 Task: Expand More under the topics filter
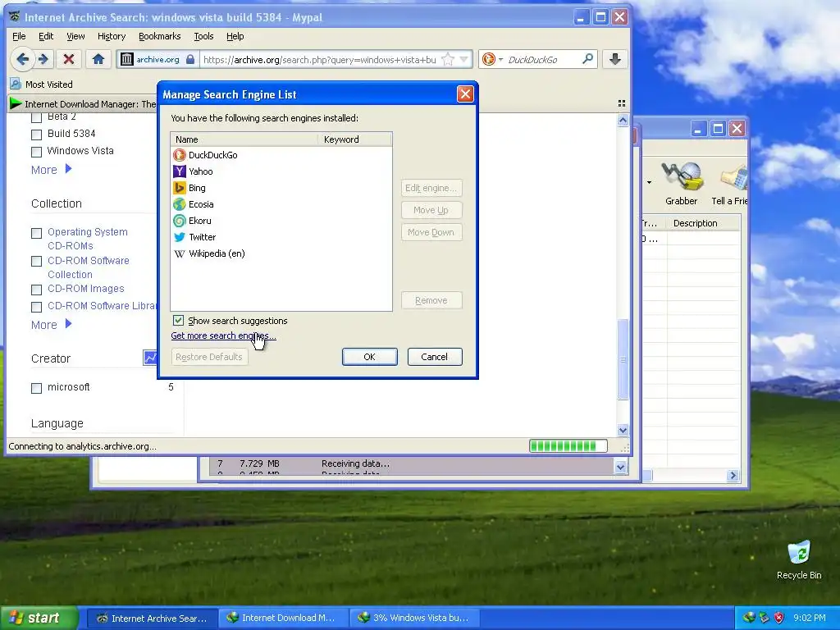(x=52, y=170)
